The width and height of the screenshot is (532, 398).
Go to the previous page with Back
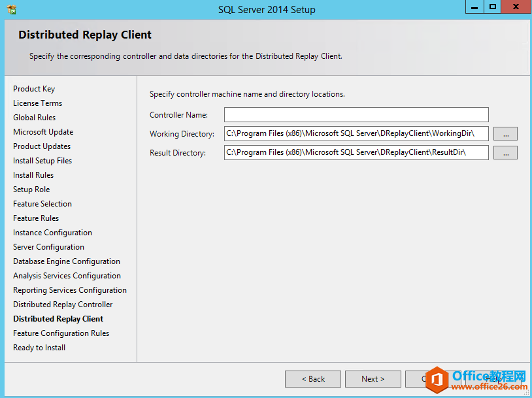point(313,379)
